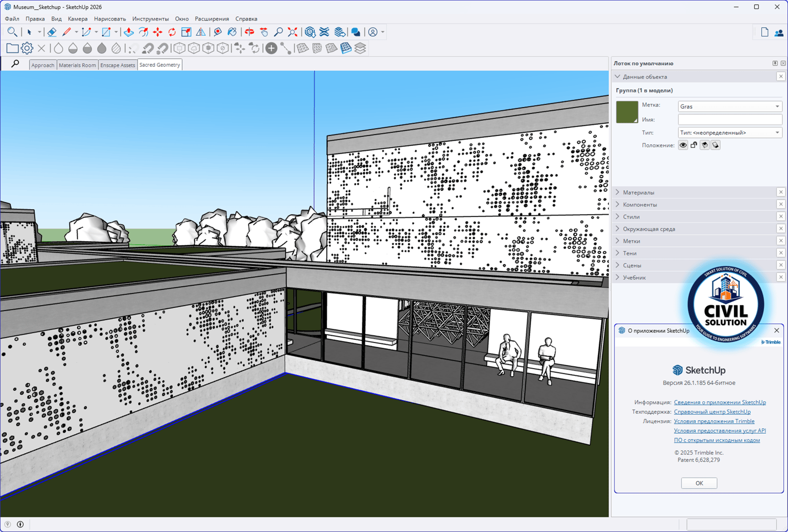
Task: Toggle the receive shadows button
Action: (x=716, y=145)
